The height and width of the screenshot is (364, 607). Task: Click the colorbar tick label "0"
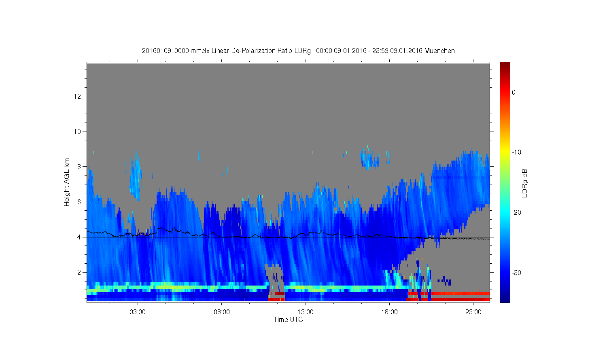point(514,92)
